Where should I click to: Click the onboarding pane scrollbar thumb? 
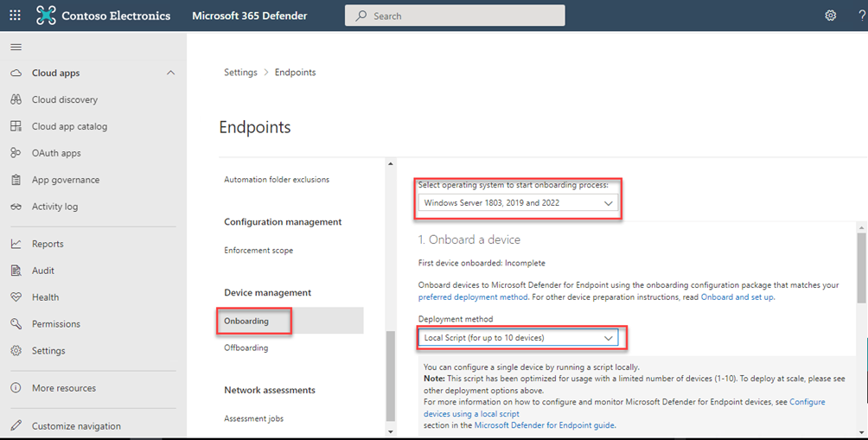(861, 268)
